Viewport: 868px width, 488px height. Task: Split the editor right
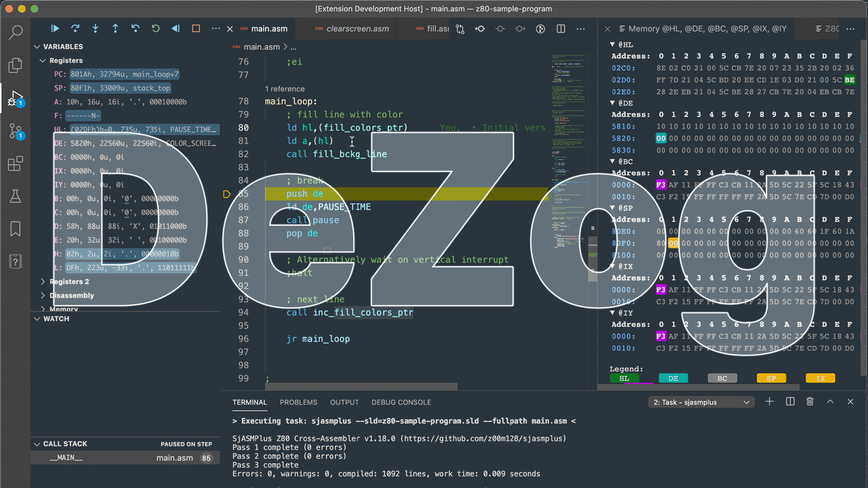pos(561,29)
